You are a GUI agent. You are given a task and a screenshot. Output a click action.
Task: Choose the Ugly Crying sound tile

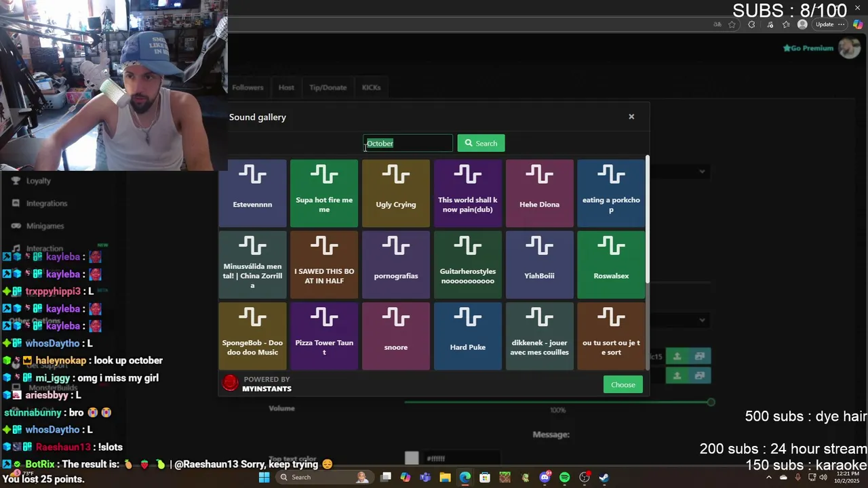(x=396, y=193)
